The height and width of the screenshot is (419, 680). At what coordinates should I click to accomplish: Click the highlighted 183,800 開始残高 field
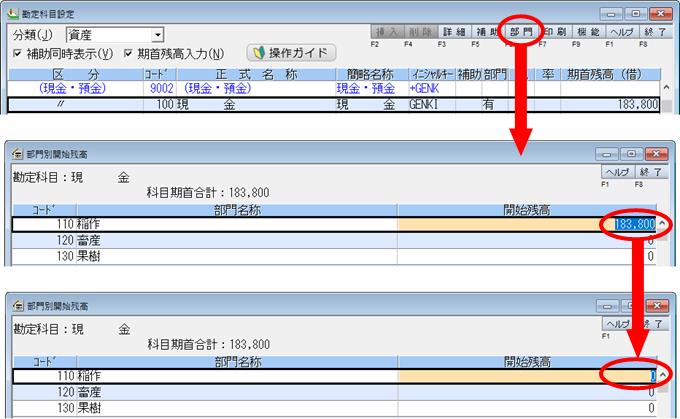[526, 224]
